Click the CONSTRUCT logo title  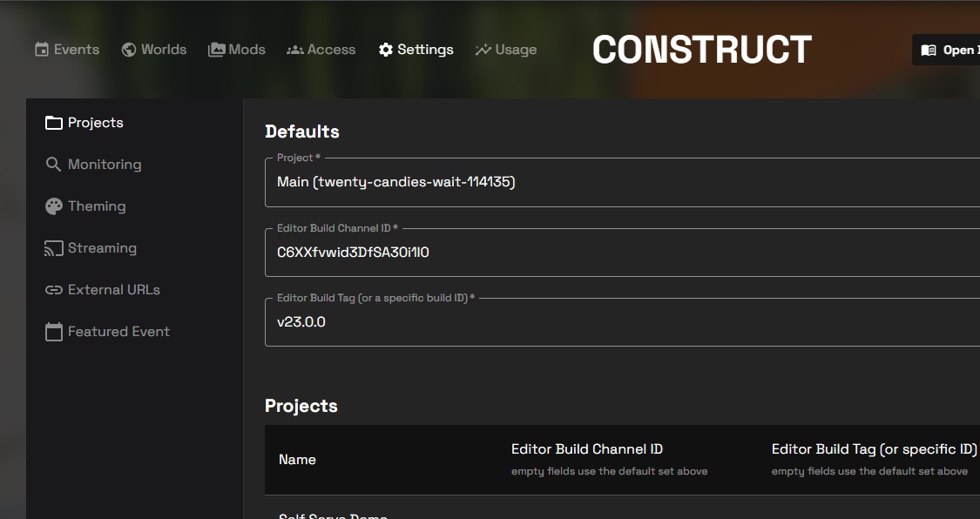[x=702, y=50]
